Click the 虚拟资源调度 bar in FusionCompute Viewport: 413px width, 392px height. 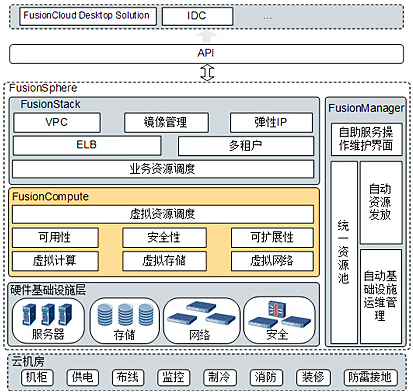[x=163, y=214]
